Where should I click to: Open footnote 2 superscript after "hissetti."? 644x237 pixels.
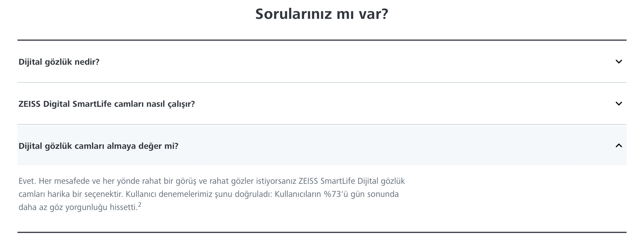click(140, 205)
